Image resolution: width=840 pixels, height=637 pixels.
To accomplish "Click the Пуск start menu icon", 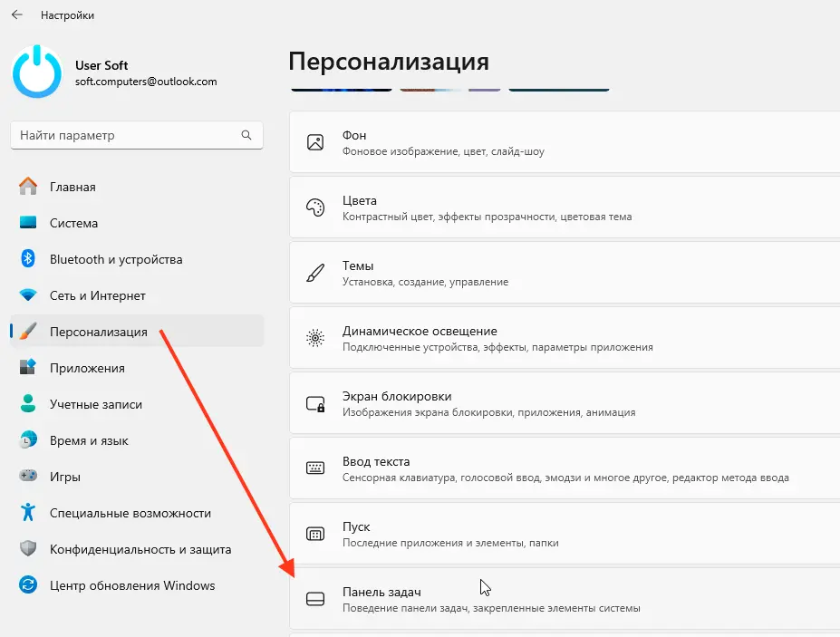I will [x=315, y=534].
